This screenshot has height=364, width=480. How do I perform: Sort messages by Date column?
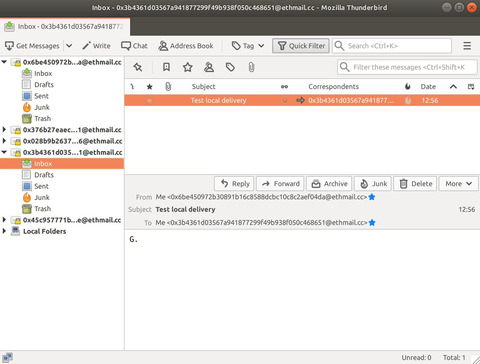point(428,87)
